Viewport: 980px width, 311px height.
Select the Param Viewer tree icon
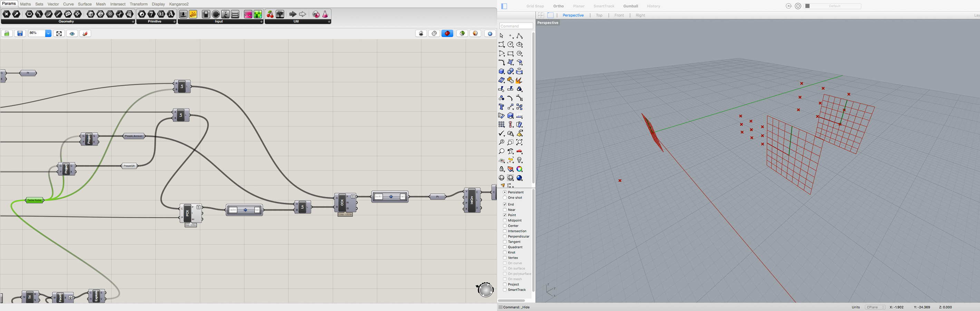[x=280, y=14]
